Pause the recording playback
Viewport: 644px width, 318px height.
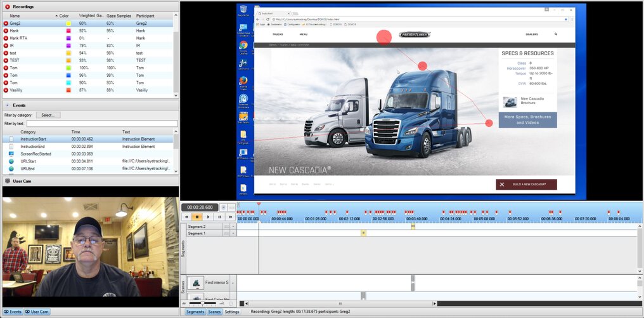point(219,217)
